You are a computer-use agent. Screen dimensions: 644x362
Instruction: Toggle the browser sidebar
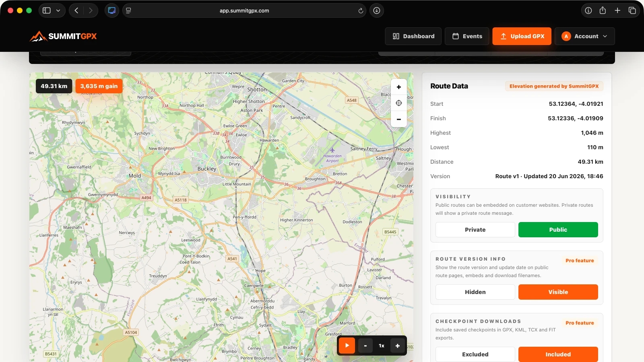click(x=47, y=10)
